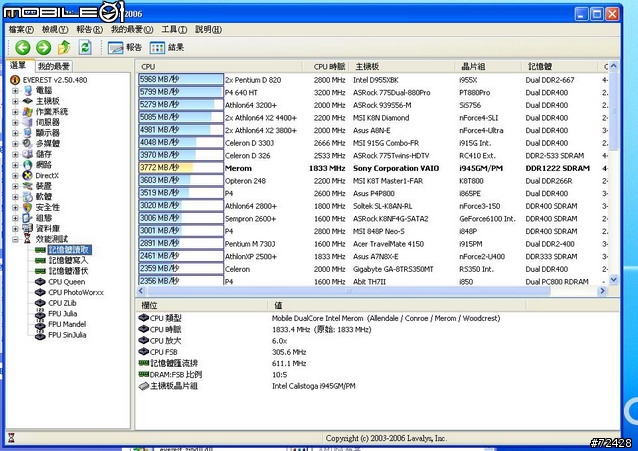Expand the DirectX tree node
This screenshot has width=638, height=451.
[x=15, y=175]
